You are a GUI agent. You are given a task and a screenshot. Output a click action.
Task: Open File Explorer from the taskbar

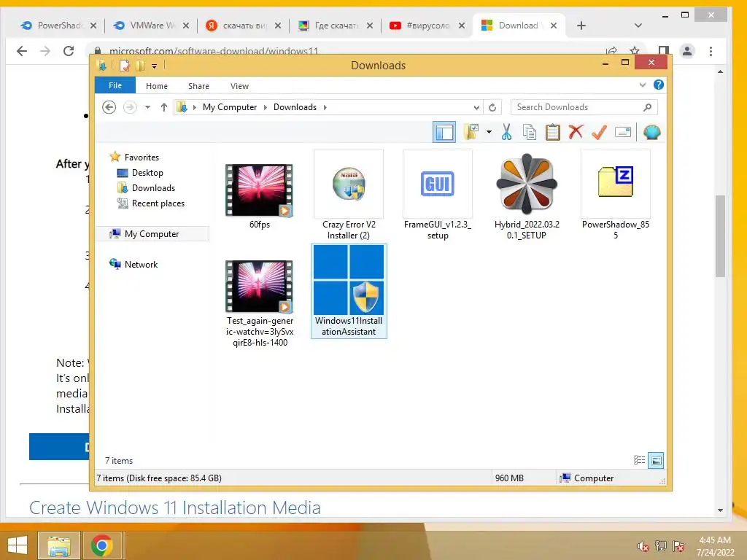58,545
